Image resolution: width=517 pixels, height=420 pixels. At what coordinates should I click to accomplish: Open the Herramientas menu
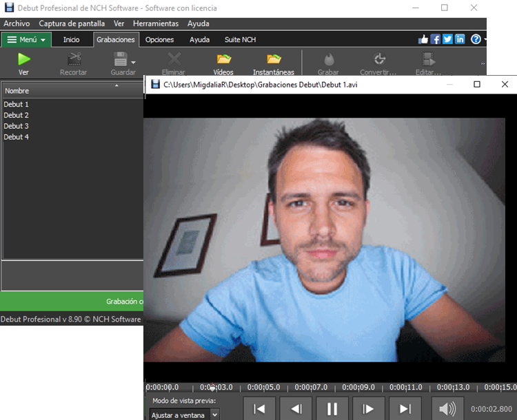pyautogui.click(x=156, y=23)
